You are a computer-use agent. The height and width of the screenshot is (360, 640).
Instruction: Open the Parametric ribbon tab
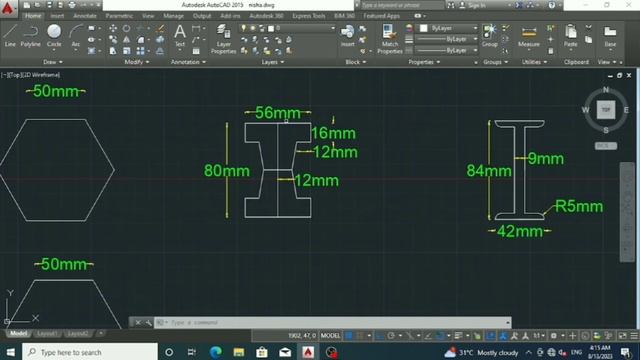119,16
